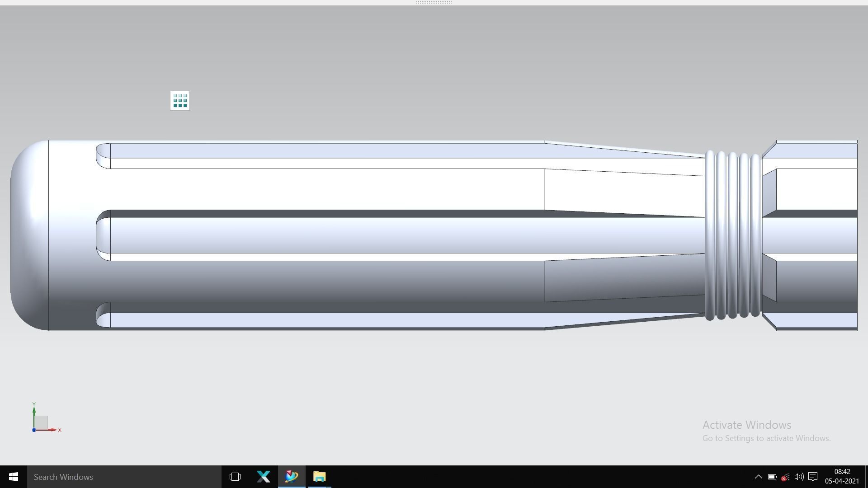This screenshot has height=488, width=868.
Task: Launch the X-branded CAD app from taskbar
Action: [264, 476]
